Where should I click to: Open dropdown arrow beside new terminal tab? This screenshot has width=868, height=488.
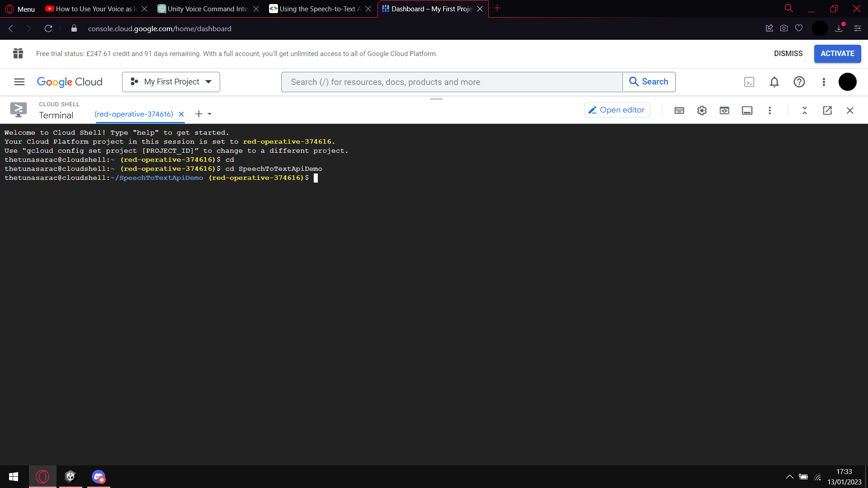(209, 114)
